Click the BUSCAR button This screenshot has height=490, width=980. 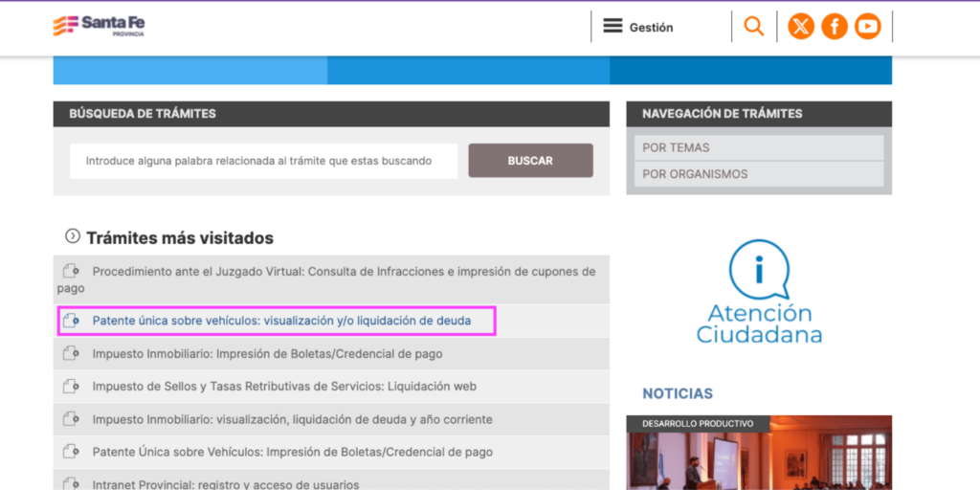point(530,161)
